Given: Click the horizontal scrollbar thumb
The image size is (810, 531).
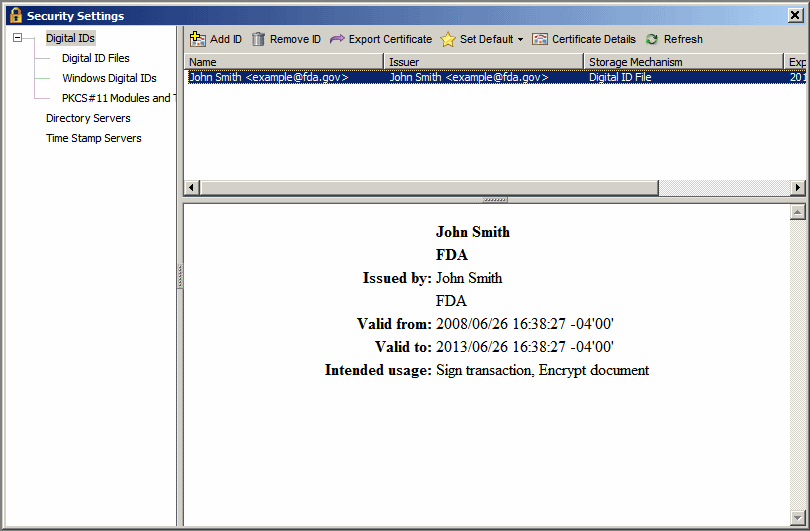Looking at the screenshot, I should (x=429, y=188).
